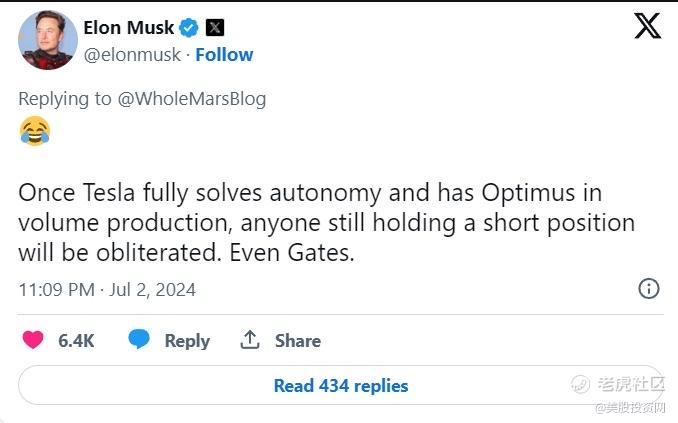This screenshot has width=678, height=423.
Task: Click the circled info icon
Action: (x=648, y=289)
